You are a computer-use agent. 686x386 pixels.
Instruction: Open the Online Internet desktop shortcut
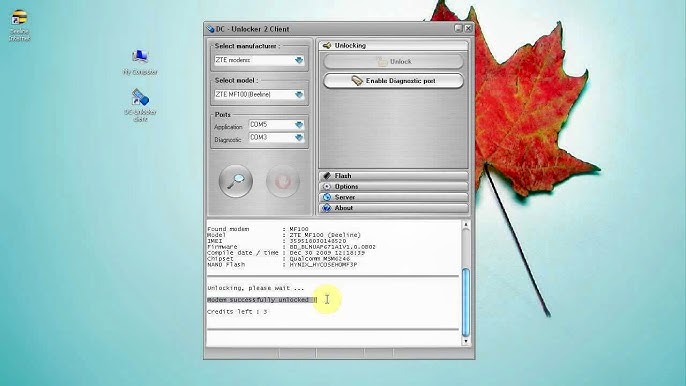click(x=19, y=25)
